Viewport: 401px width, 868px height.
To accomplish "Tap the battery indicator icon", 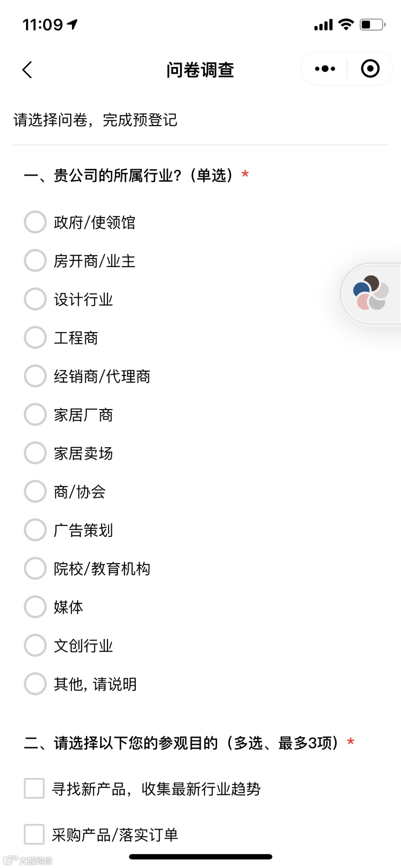I will [x=373, y=24].
